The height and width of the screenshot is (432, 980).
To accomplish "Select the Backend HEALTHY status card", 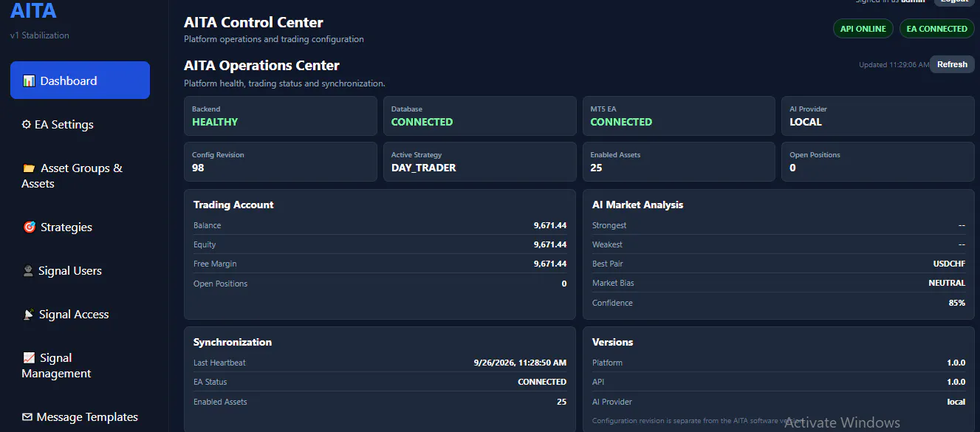I will tap(281, 116).
